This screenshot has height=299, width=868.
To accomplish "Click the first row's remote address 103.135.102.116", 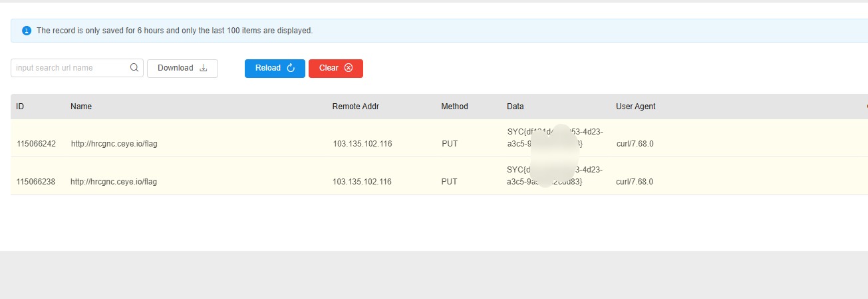I will click(x=362, y=144).
